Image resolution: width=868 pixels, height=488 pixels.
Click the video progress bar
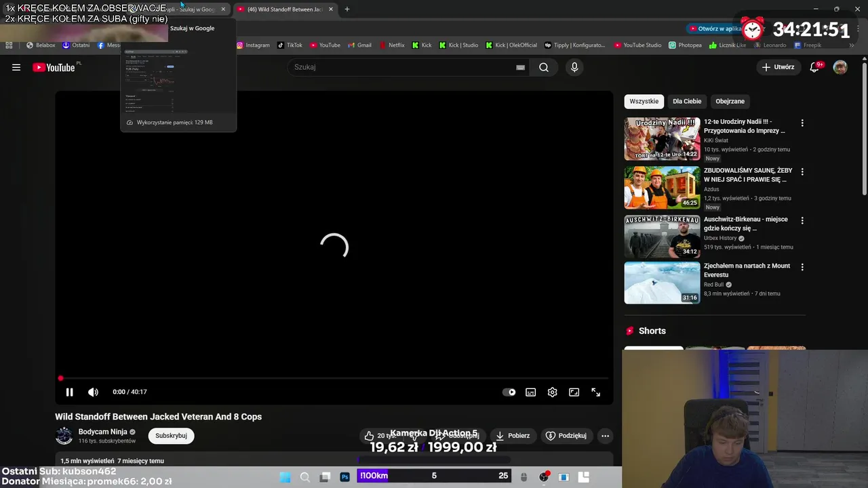pyautogui.click(x=334, y=378)
